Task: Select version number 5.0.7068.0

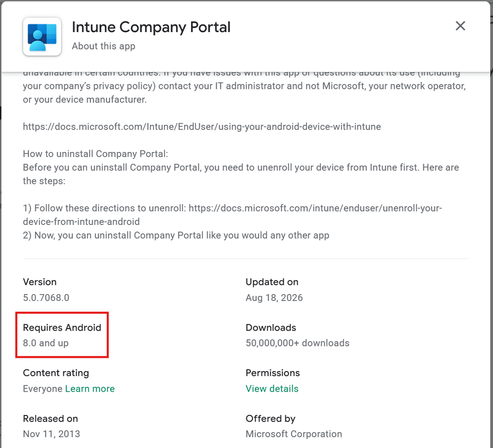Action: [46, 298]
